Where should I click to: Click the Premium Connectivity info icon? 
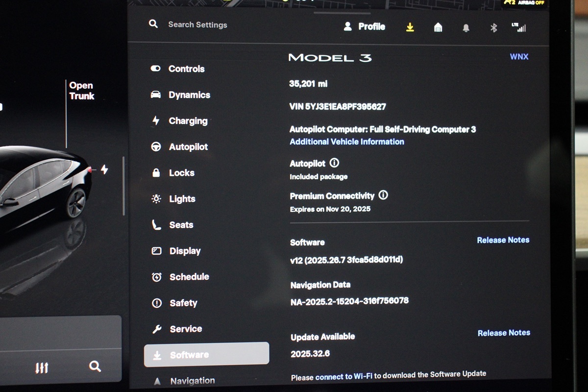(x=383, y=195)
